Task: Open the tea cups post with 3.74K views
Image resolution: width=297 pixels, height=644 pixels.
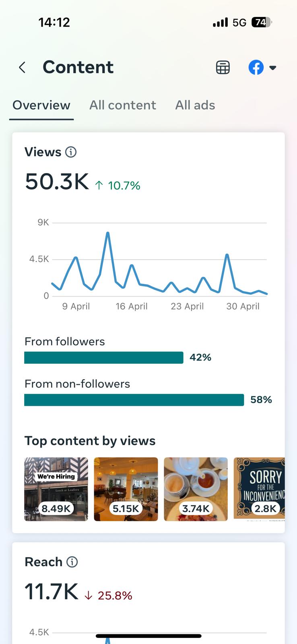Action: click(x=196, y=489)
